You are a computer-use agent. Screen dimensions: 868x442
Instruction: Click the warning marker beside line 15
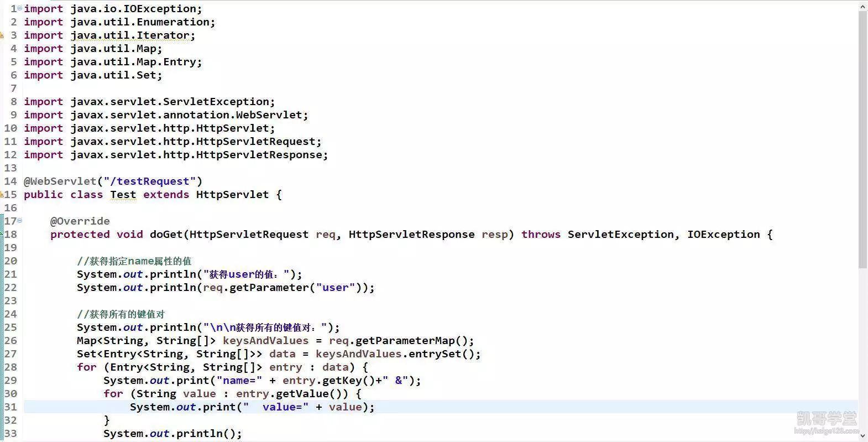click(2, 195)
